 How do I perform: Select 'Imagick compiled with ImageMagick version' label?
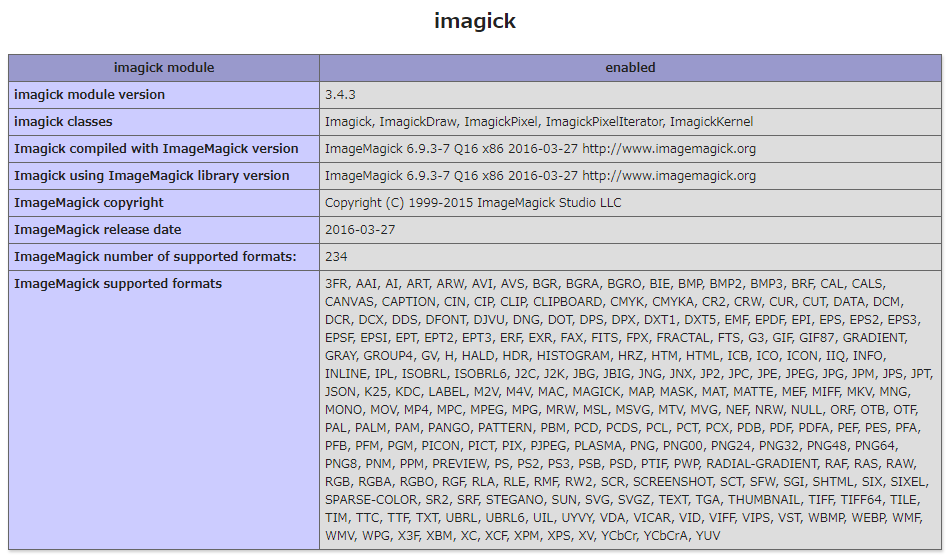click(x=156, y=149)
